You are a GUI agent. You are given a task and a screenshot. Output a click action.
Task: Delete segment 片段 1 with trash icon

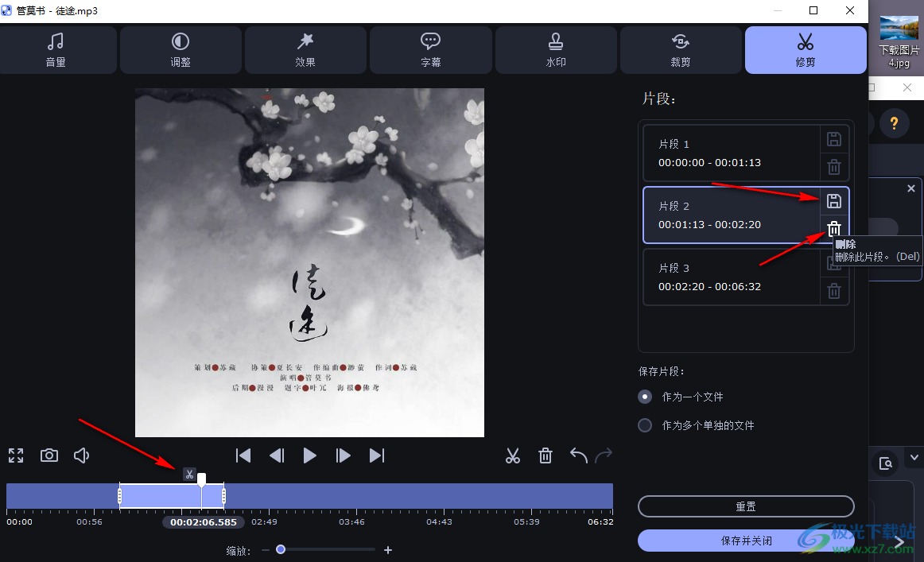point(834,167)
